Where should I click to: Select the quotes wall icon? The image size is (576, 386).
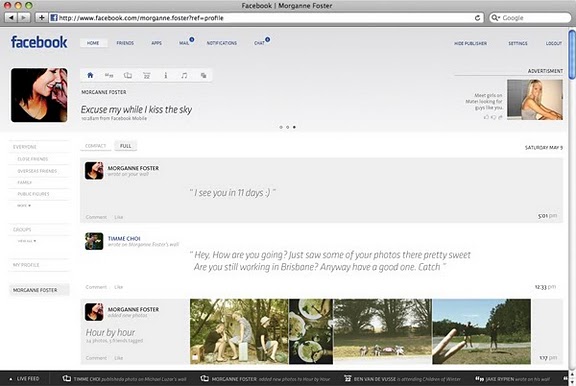(109, 75)
